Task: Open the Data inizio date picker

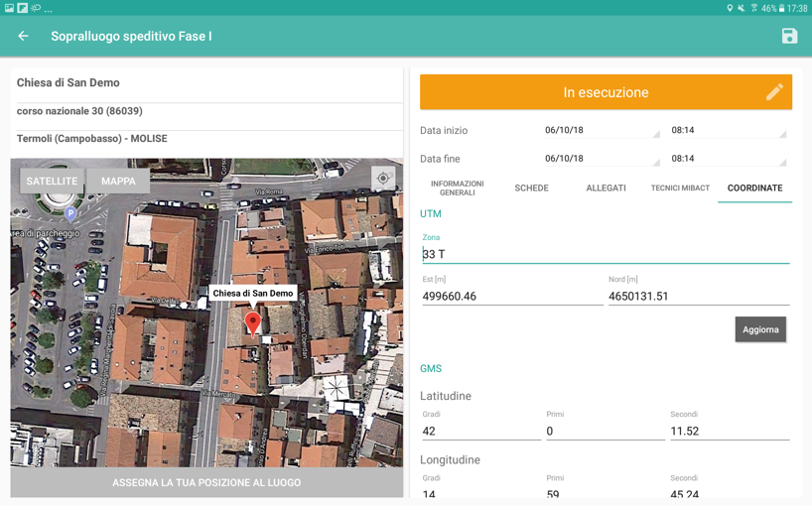Action: pyautogui.click(x=600, y=130)
